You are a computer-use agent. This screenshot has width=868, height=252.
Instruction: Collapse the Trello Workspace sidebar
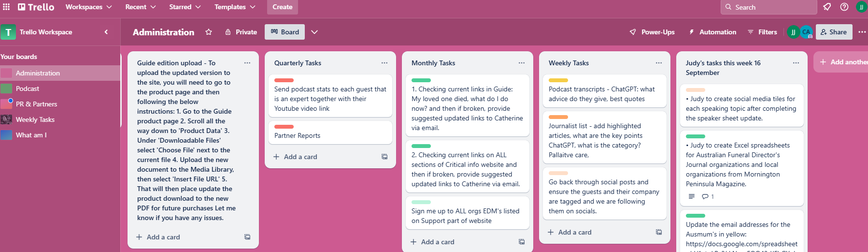[106, 32]
